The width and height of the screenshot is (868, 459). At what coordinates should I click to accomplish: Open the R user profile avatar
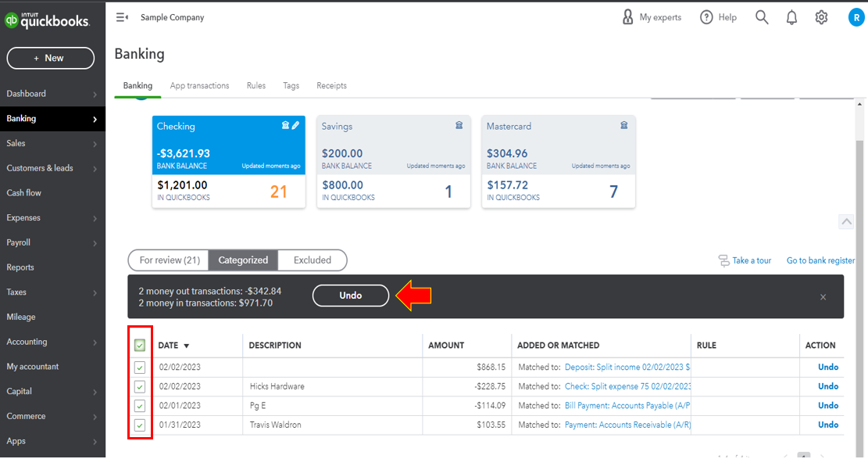click(x=856, y=18)
